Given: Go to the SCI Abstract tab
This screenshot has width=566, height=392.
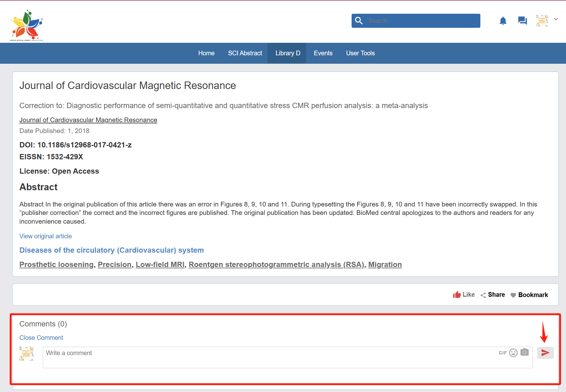Looking at the screenshot, I should [245, 53].
